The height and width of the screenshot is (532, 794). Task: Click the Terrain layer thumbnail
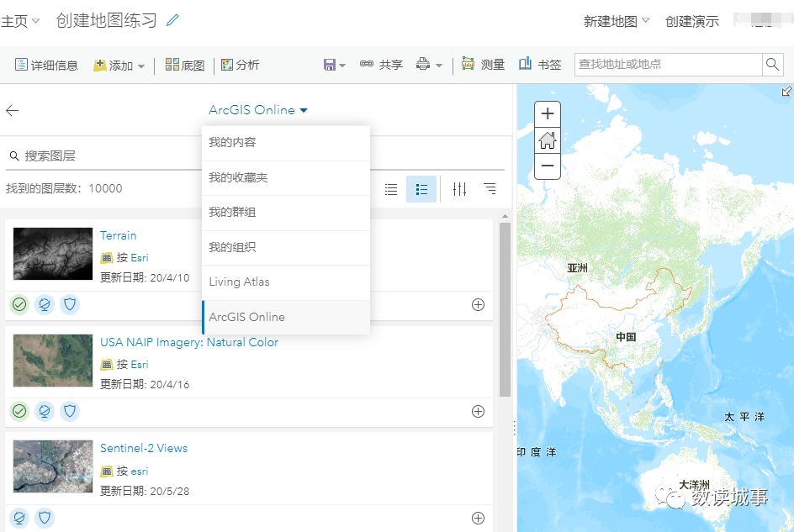[x=53, y=254]
